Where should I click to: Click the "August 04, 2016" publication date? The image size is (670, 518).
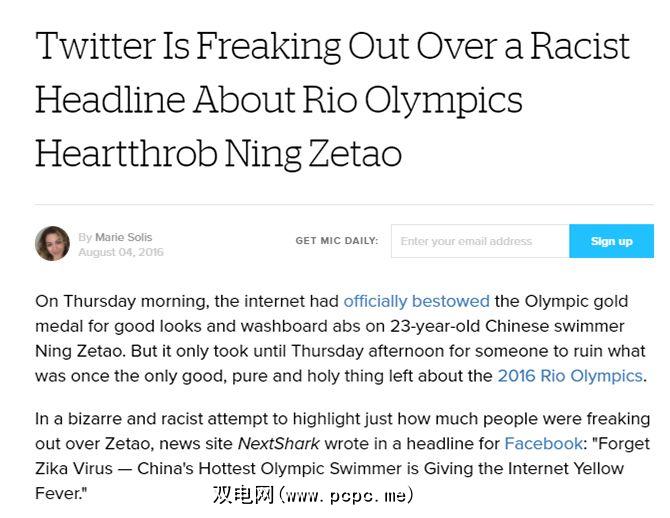coord(120,252)
